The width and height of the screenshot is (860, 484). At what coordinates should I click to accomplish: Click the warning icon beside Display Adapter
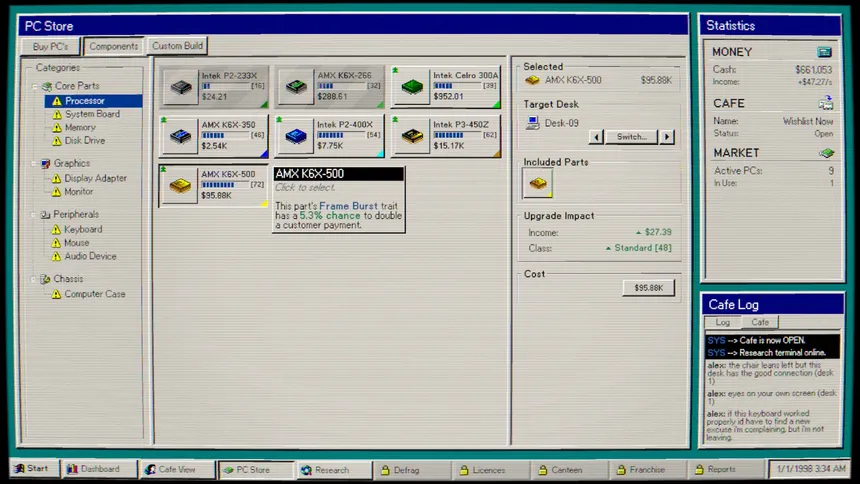pos(56,178)
